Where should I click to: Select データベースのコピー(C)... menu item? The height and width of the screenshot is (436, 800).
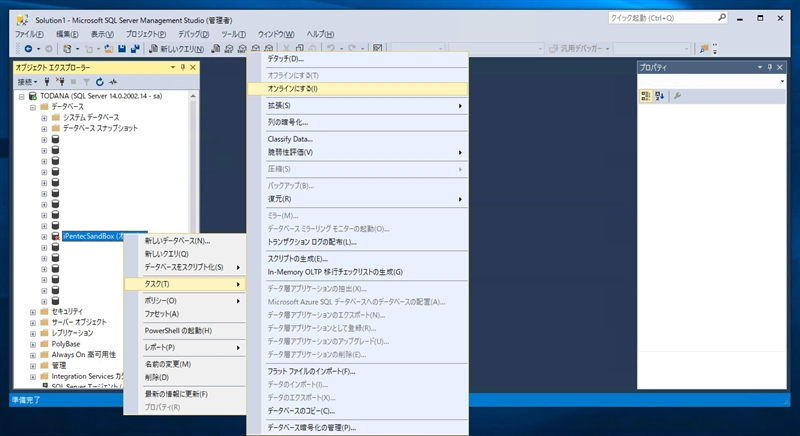point(357,411)
